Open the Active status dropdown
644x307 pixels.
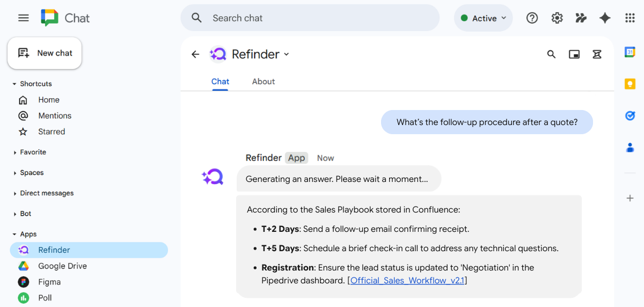click(x=484, y=18)
